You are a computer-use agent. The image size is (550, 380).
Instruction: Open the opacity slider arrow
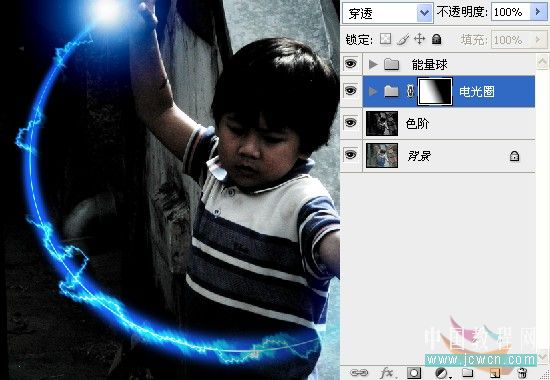tap(538, 12)
